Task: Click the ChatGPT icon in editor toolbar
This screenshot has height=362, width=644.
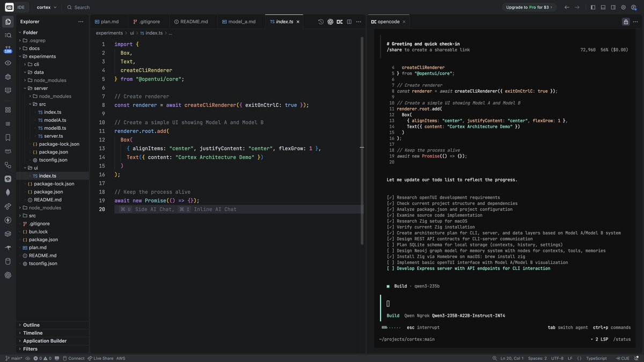Action: [331, 21]
